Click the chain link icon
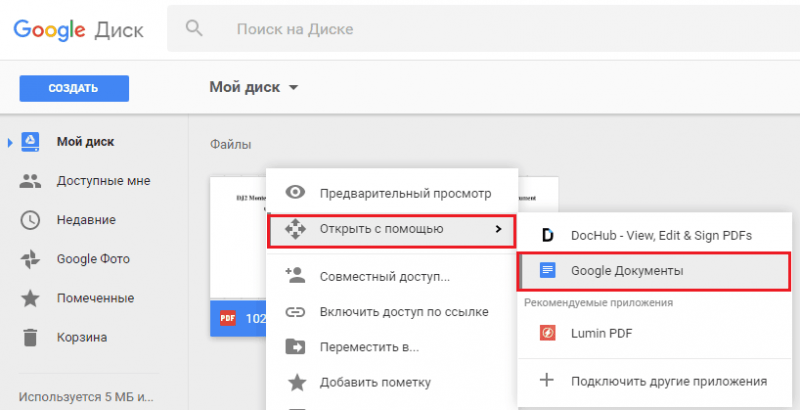The height and width of the screenshot is (410, 800). click(x=295, y=312)
